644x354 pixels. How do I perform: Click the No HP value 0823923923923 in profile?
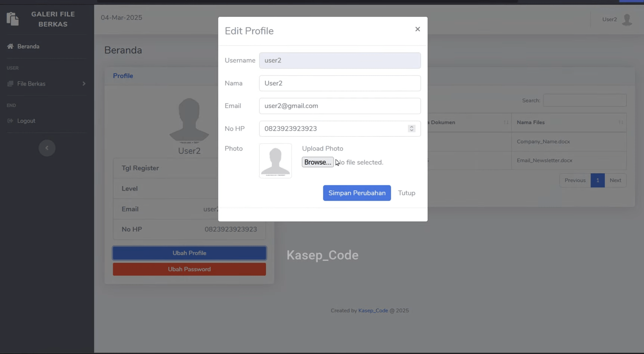[x=231, y=229]
